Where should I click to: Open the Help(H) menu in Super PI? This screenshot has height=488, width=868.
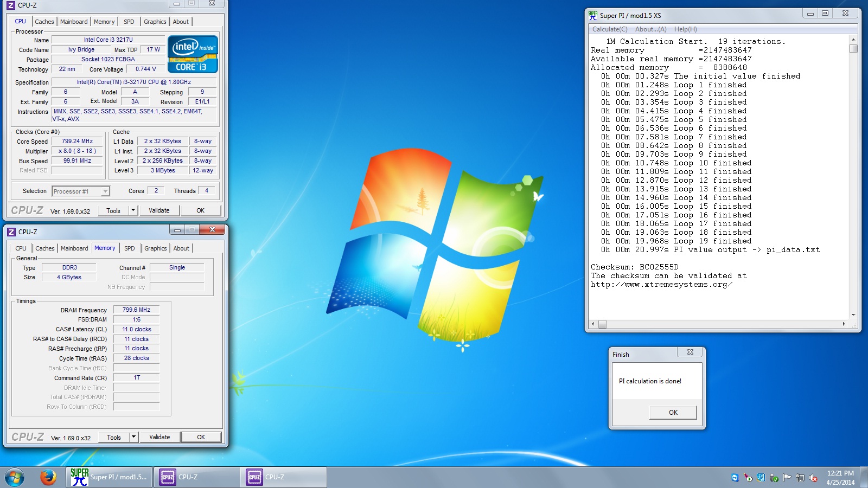click(686, 29)
